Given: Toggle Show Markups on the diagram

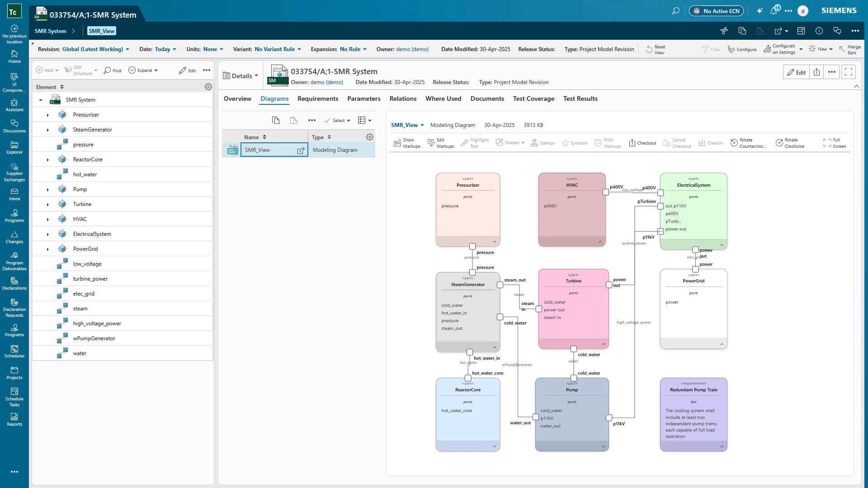Looking at the screenshot, I should point(406,143).
